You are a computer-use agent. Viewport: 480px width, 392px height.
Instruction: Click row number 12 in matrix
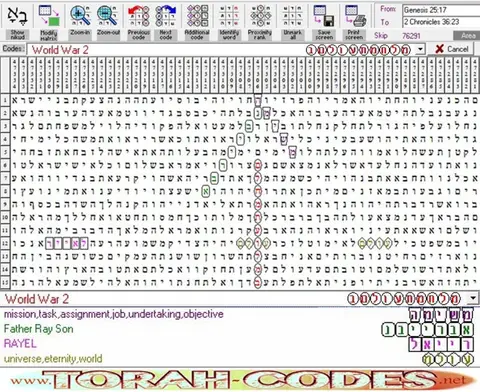pos(5,243)
